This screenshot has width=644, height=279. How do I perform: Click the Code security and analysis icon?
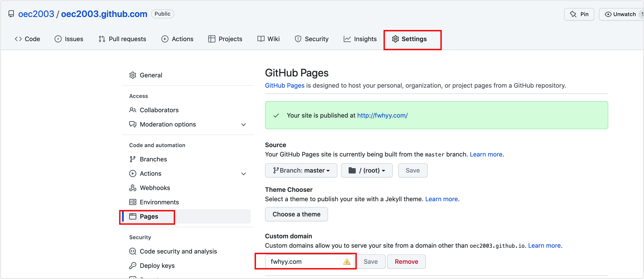click(x=133, y=251)
